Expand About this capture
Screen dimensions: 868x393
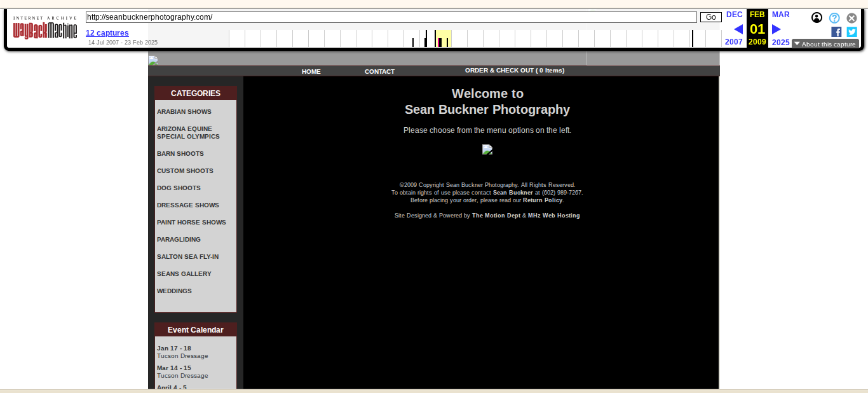(825, 44)
